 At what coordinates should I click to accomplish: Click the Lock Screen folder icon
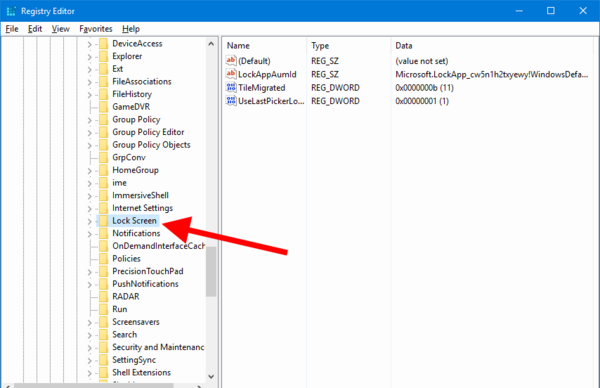coord(103,221)
